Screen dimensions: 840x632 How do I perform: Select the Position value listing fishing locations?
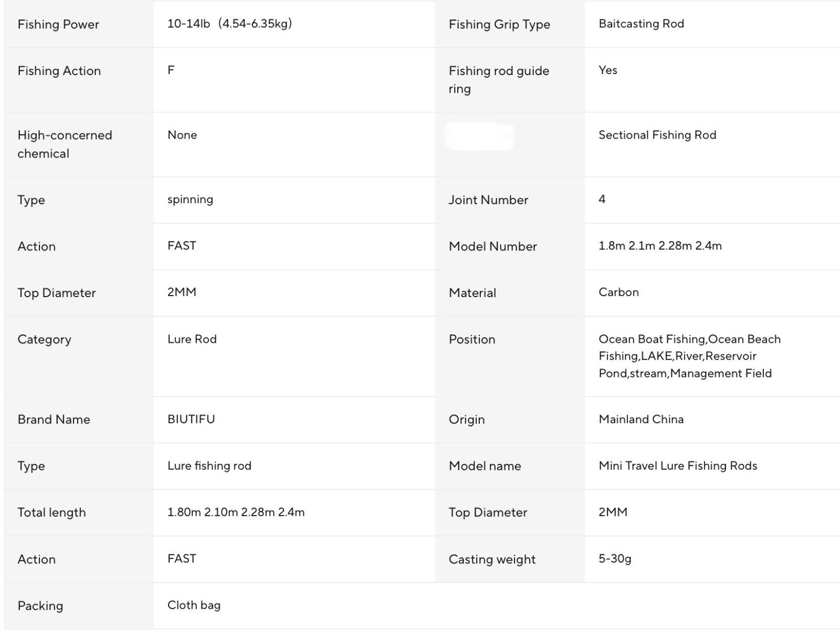point(689,356)
